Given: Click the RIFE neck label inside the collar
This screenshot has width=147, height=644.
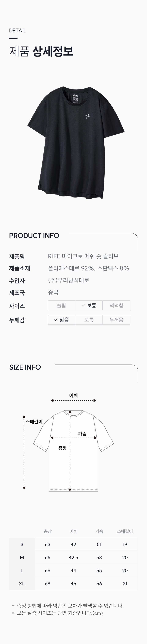Looking at the screenshot, I should tap(75, 97).
